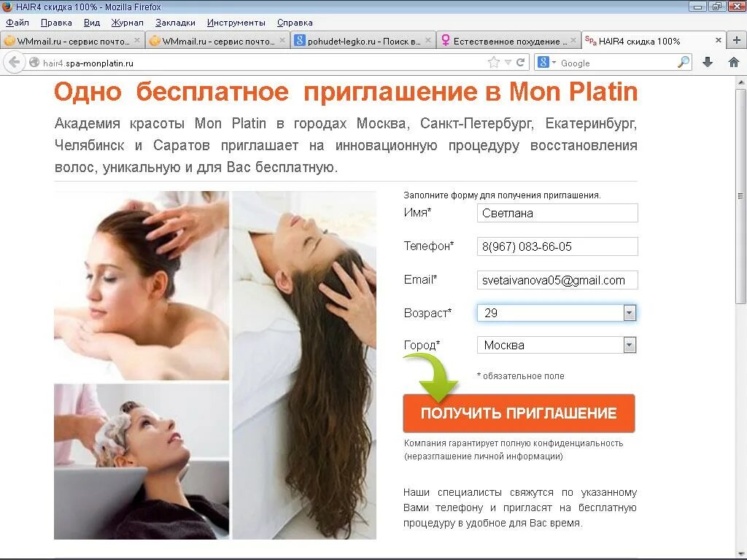Close the pohudet-legko.ru tab
This screenshot has width=747, height=560.
point(427,41)
